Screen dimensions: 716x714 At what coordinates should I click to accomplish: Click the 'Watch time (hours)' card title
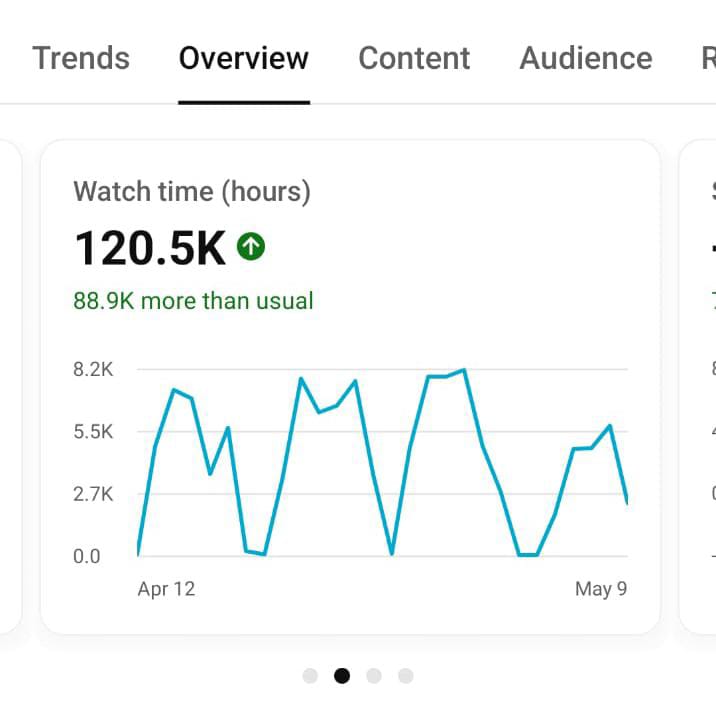[x=192, y=191]
